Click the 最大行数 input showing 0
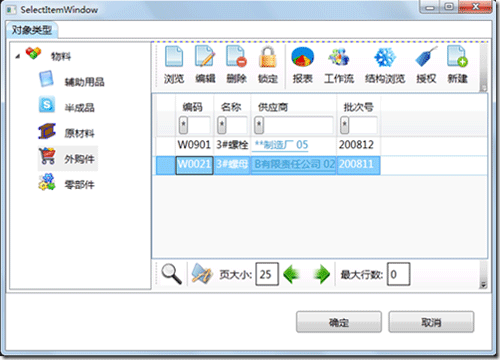 [398, 274]
